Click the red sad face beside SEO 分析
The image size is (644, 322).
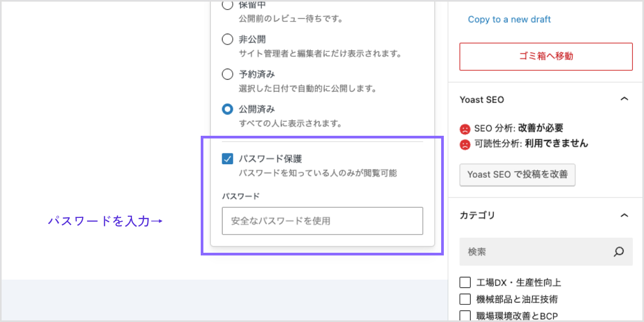coord(465,129)
